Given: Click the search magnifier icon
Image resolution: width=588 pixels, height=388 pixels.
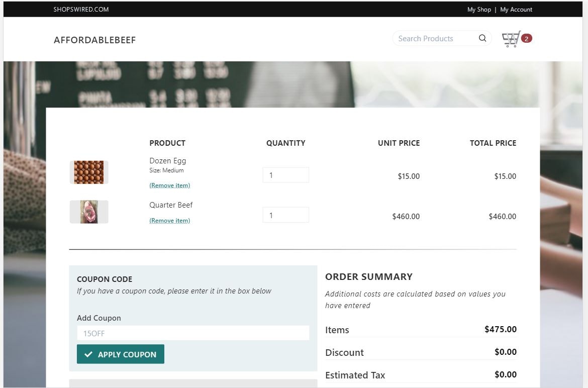Looking at the screenshot, I should (x=482, y=38).
